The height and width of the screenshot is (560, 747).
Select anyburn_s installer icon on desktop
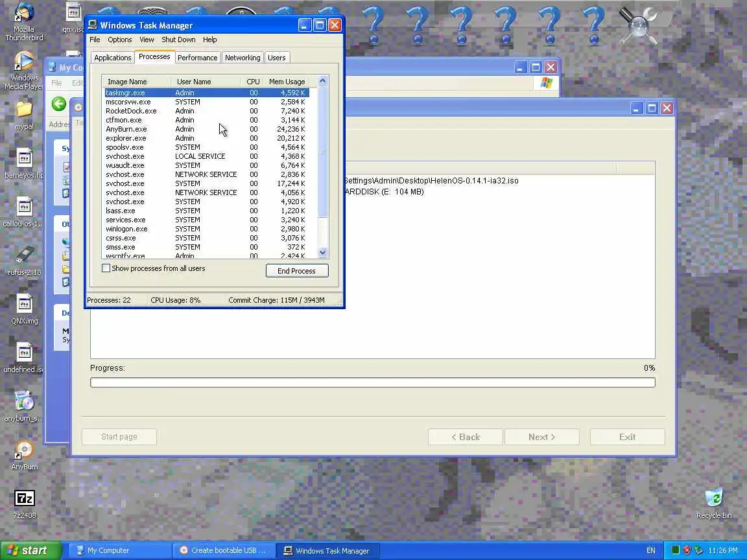tap(24, 406)
